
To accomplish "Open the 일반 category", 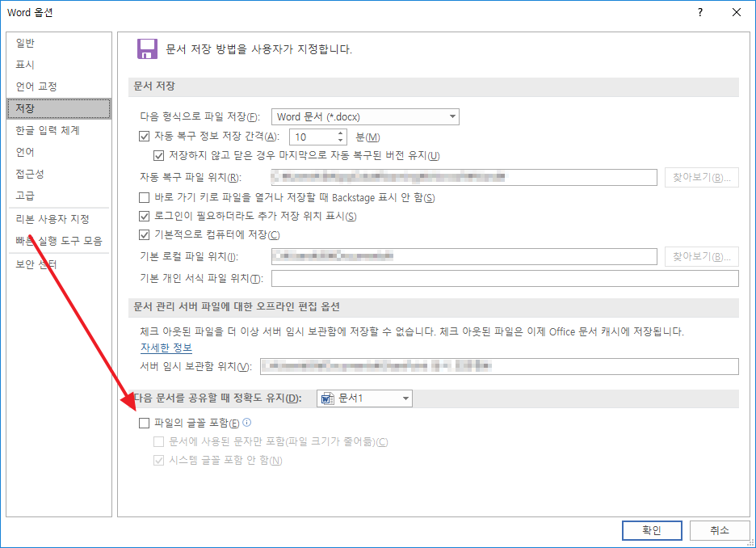I will pyautogui.click(x=25, y=43).
